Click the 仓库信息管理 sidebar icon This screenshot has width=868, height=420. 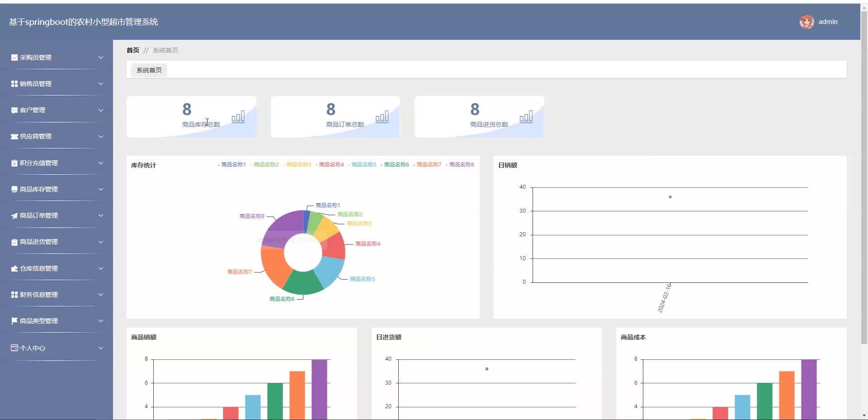click(x=14, y=268)
